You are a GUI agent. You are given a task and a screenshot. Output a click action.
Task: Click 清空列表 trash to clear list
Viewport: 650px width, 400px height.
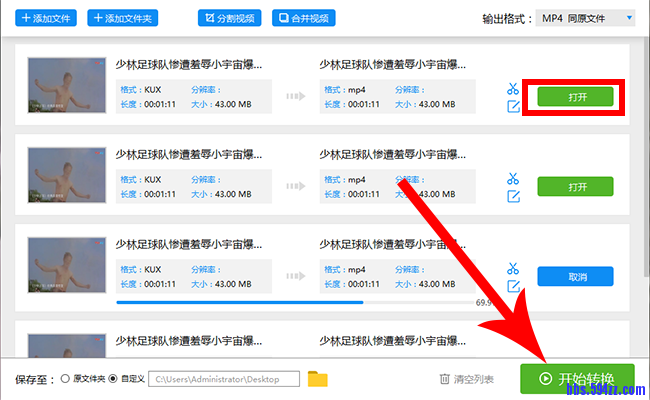coord(466,379)
